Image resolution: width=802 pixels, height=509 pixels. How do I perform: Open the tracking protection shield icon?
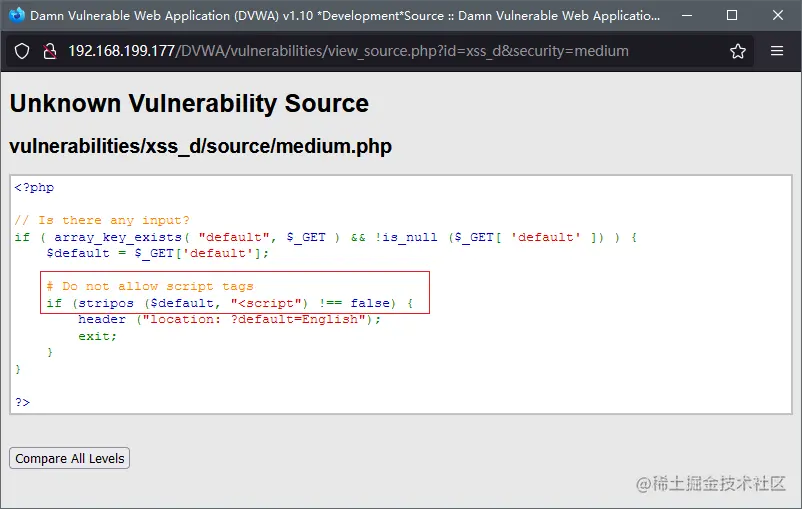coord(22,51)
